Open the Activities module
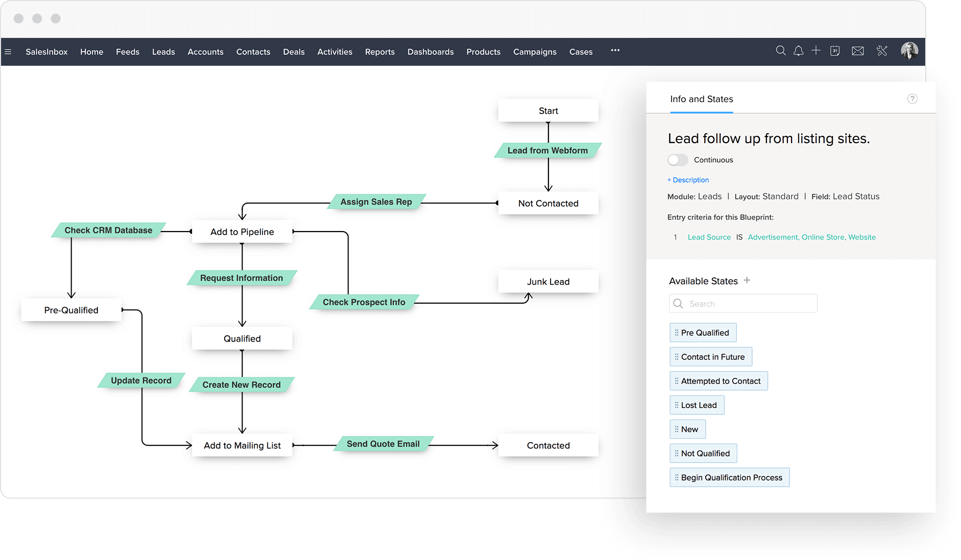Screen dimensions: 961x560 (x=335, y=52)
